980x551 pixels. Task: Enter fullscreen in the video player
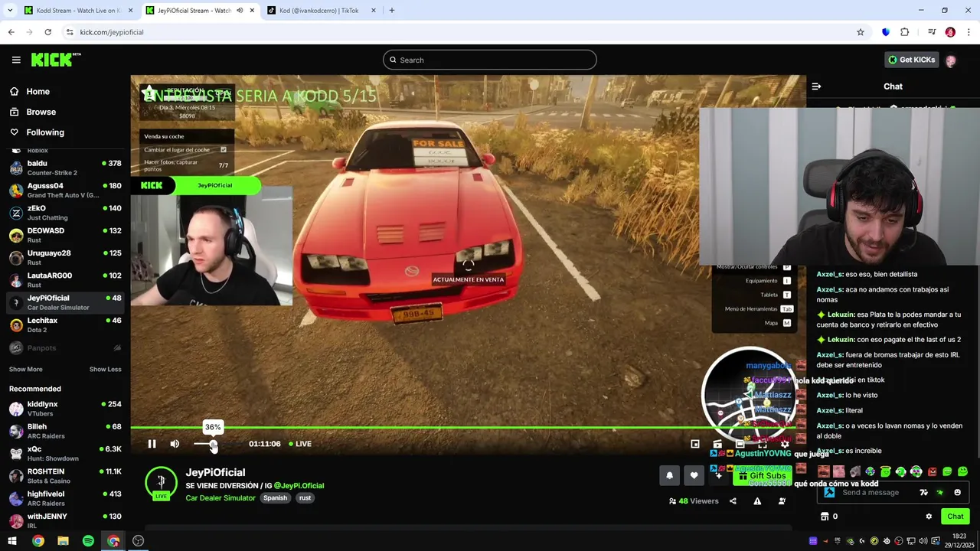(763, 444)
